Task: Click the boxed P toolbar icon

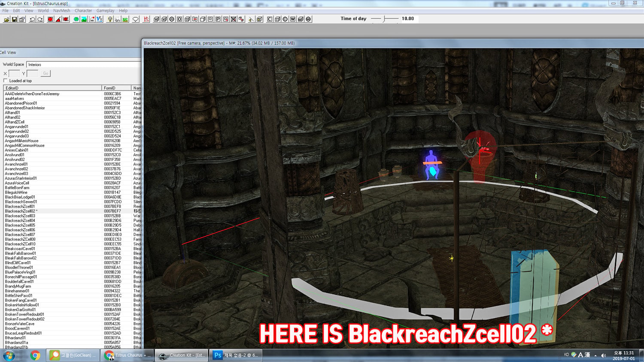Action: pos(218,19)
